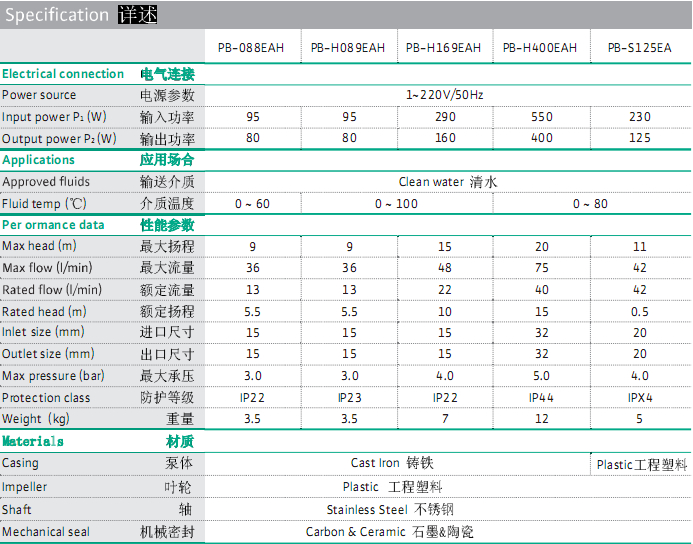
Task: Select the PB-088EAH model column header
Action: click(x=252, y=48)
